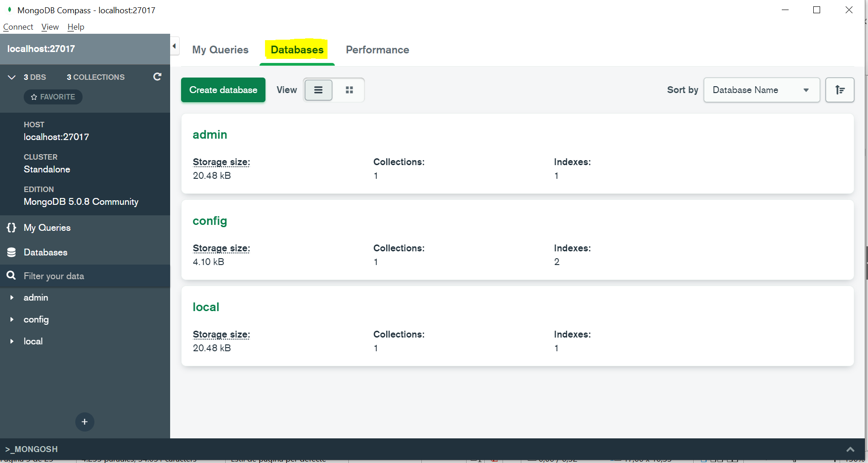Click the plus create database icon
Image resolution: width=868 pixels, height=463 pixels.
84,422
